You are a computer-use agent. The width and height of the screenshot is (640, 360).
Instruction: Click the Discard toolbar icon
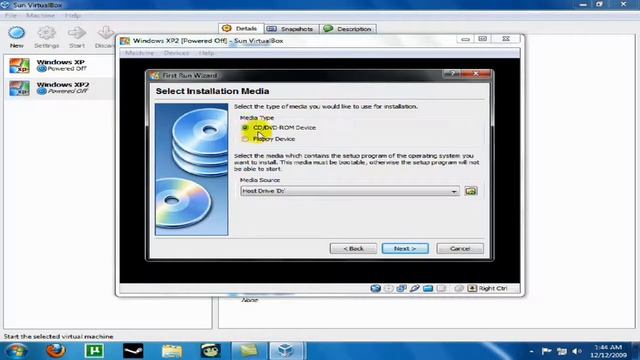pos(106,33)
